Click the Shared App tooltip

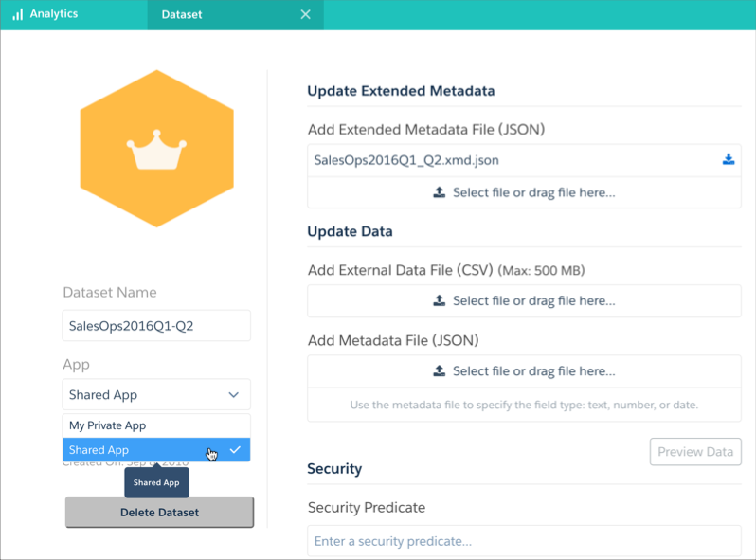[x=156, y=482]
